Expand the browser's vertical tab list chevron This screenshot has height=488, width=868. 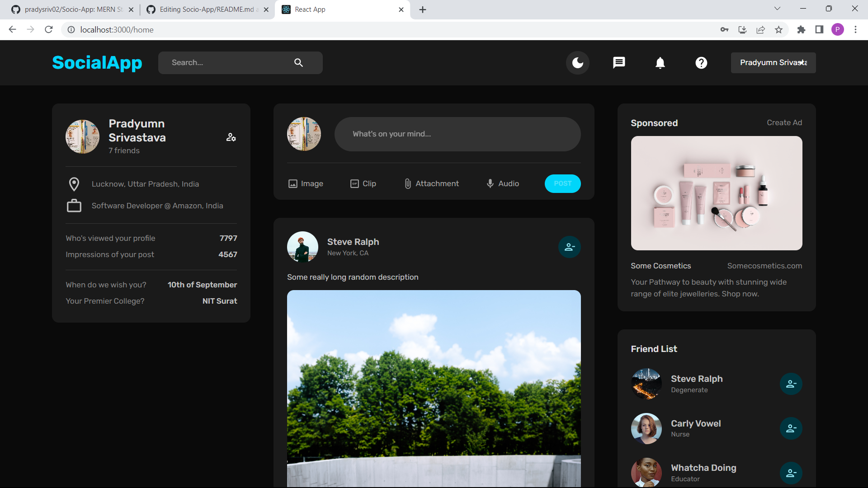[x=777, y=8]
